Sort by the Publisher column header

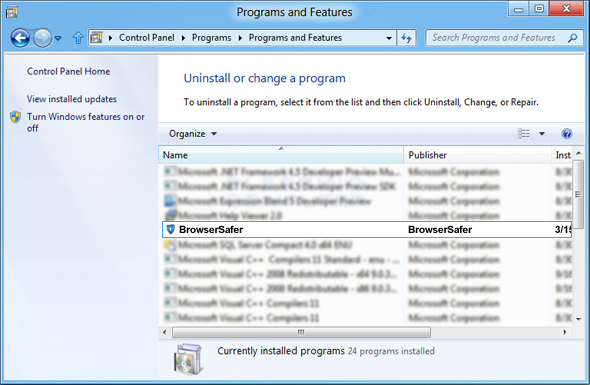477,155
